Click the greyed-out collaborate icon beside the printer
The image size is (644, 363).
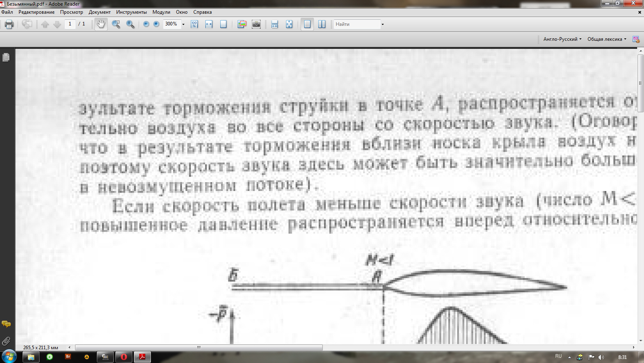point(27,24)
